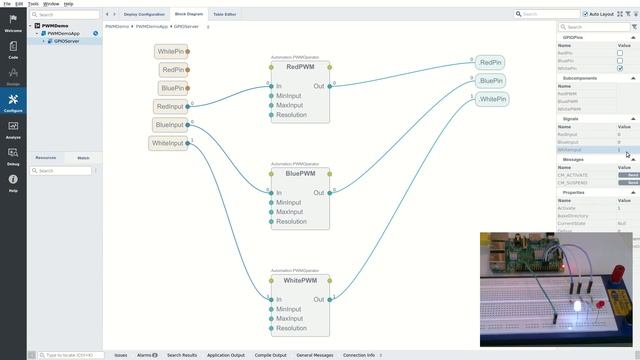Switch to the Deploy Configuration tab
The height and width of the screenshot is (360, 640).
tap(144, 14)
